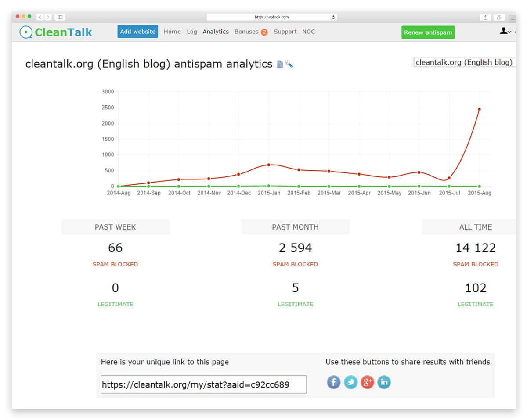The width and height of the screenshot is (527, 420).
Task: Click the unique link input field
Action: tap(204, 384)
